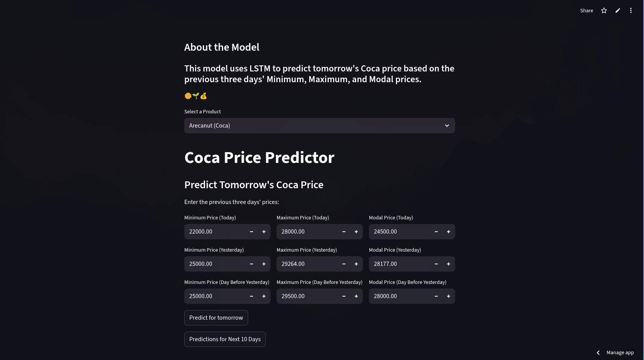The image size is (644, 360).
Task: Decrement Maximum Price (Yesterday) value
Action: pyautogui.click(x=344, y=264)
